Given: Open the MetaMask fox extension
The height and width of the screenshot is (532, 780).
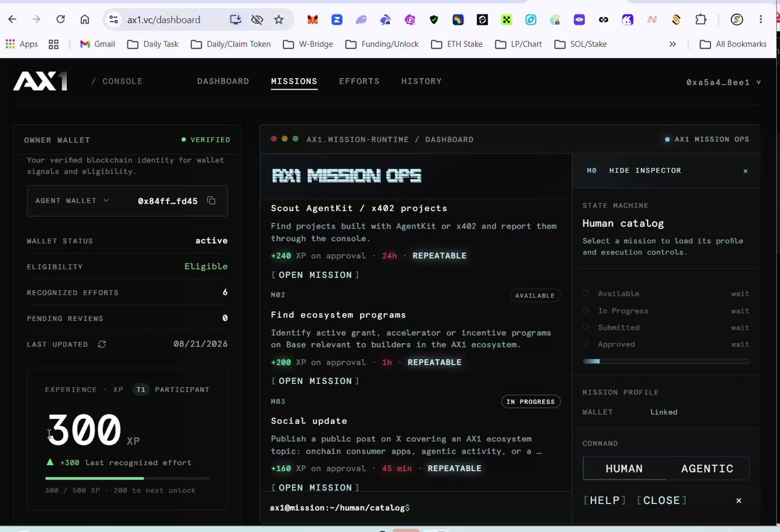Looking at the screenshot, I should [x=313, y=19].
